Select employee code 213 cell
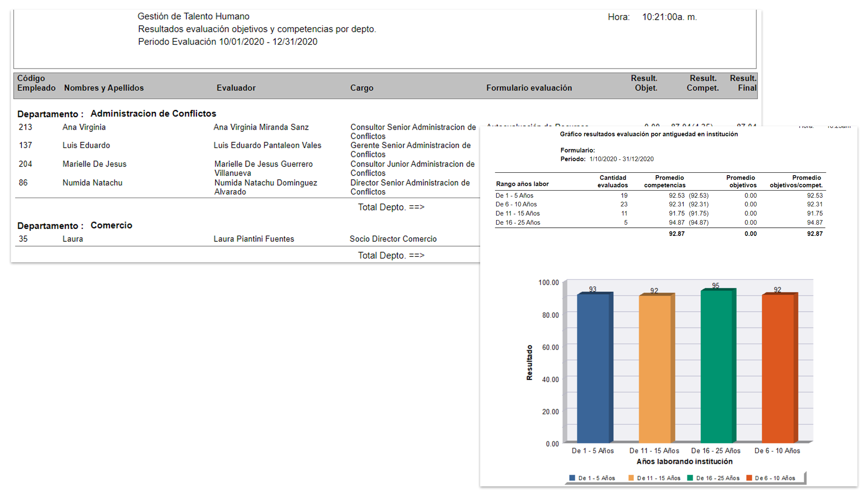This screenshot has height=490, width=868. click(x=25, y=127)
